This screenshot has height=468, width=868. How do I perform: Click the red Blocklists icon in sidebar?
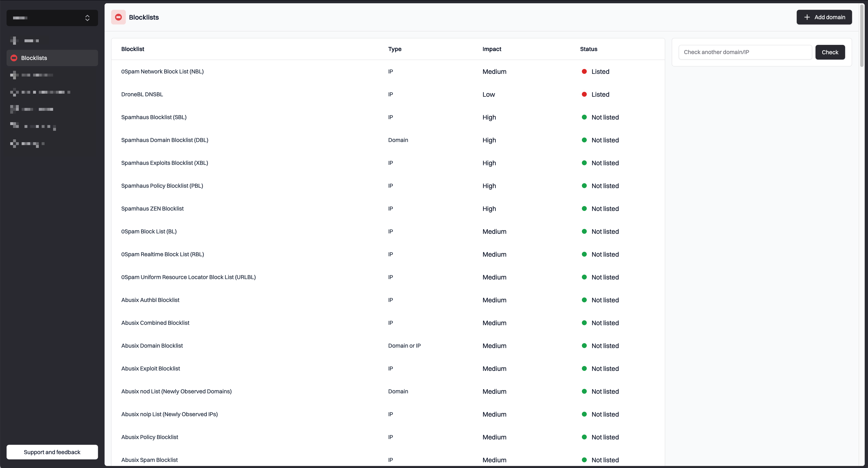pyautogui.click(x=14, y=58)
